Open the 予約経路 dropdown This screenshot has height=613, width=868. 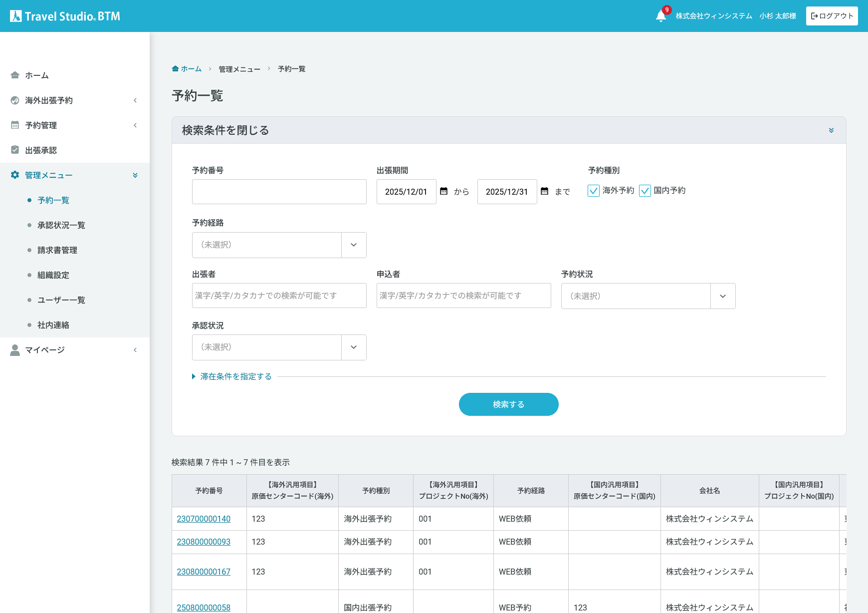(x=279, y=245)
